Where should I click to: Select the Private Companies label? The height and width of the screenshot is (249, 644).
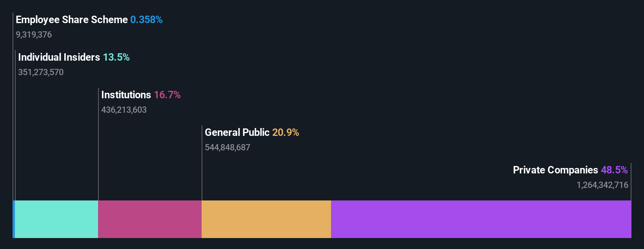click(x=555, y=170)
